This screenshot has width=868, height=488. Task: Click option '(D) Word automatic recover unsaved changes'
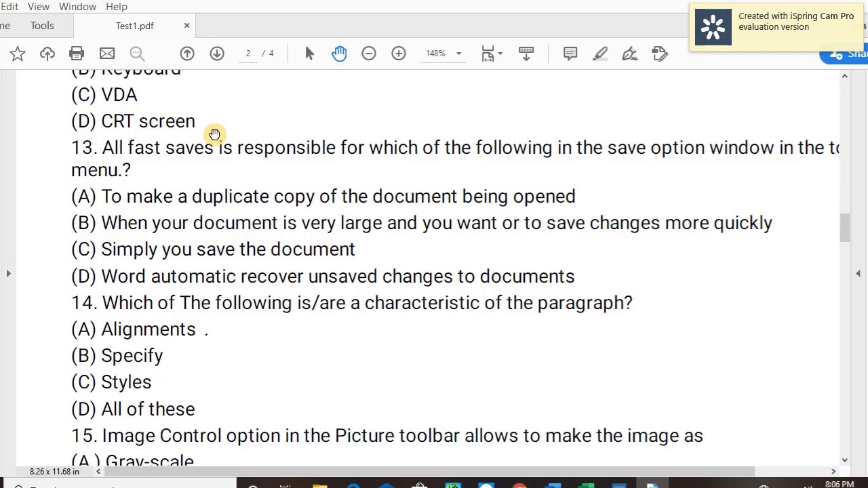[x=323, y=277]
